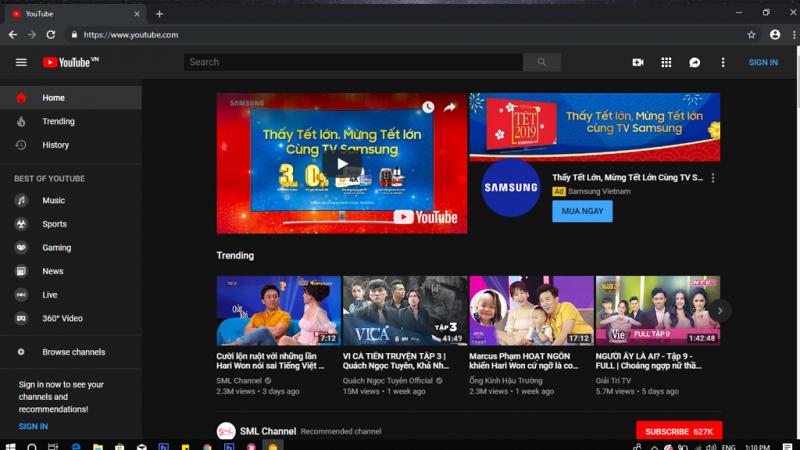800x450 pixels.
Task: Click the address bar URL
Action: (131, 35)
